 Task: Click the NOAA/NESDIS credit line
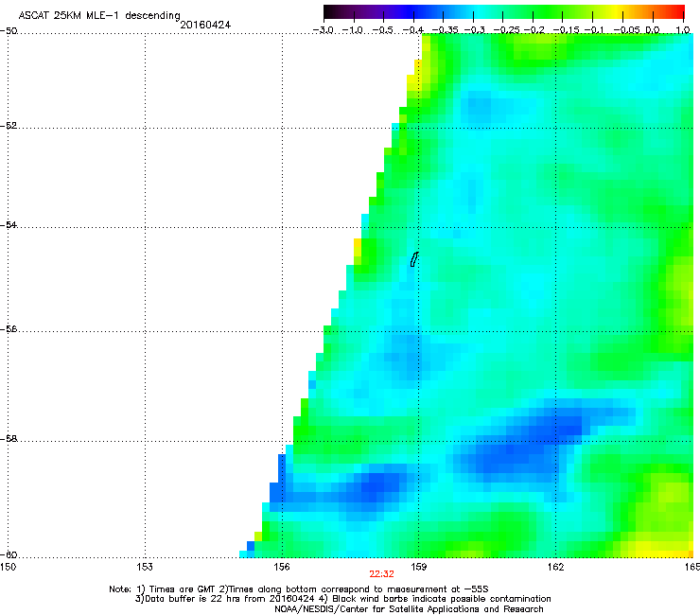pos(409,609)
